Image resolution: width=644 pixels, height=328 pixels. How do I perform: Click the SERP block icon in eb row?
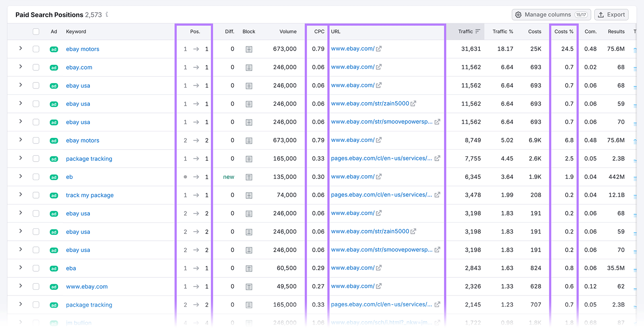(249, 177)
